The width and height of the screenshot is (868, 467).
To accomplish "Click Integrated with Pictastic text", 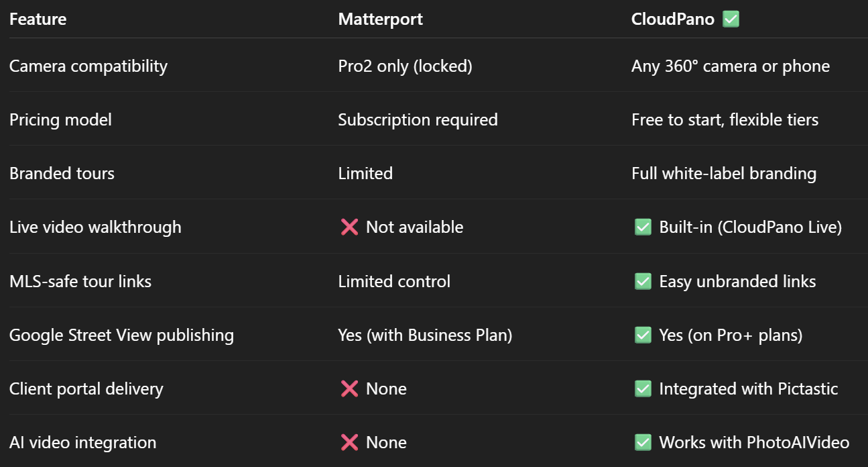I will 749,389.
